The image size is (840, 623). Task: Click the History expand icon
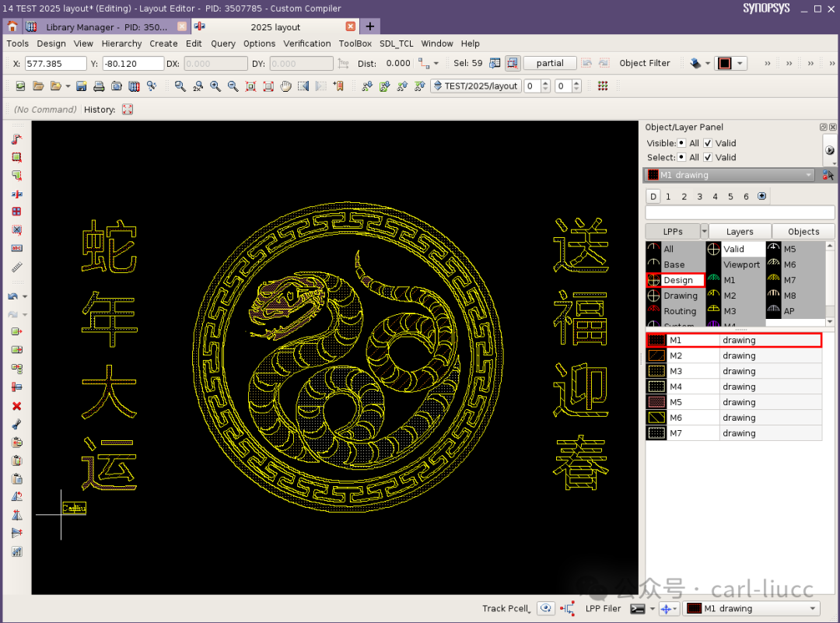(127, 110)
